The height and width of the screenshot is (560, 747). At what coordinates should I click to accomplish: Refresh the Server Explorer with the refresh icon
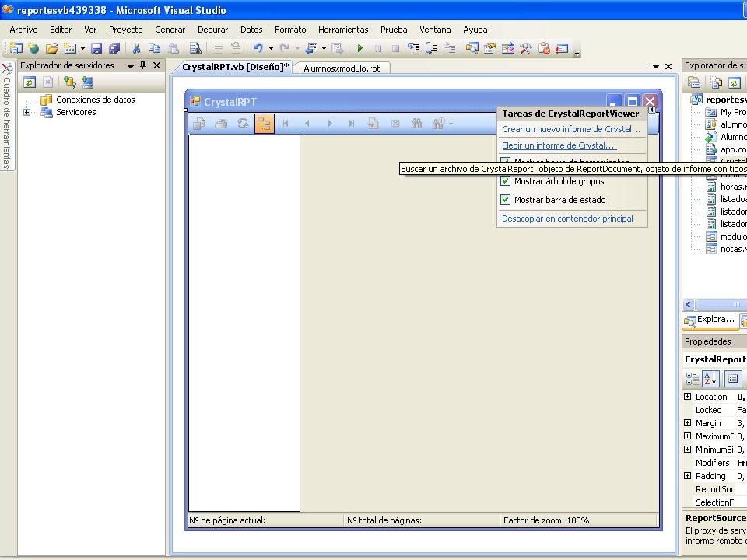(30, 83)
